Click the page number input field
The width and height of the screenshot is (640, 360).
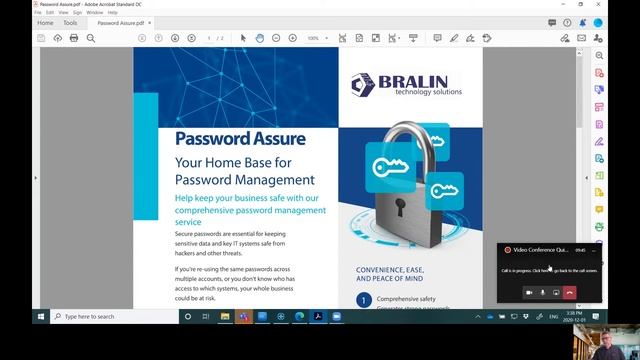click(209, 38)
